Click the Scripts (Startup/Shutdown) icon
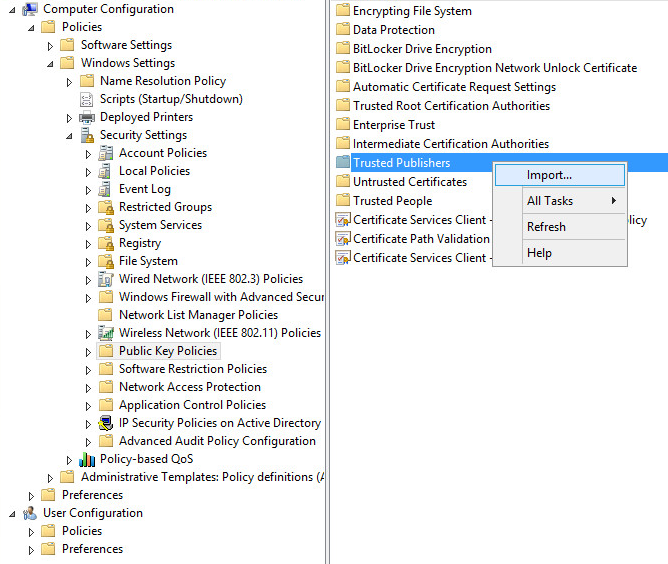This screenshot has width=668, height=564. (87, 99)
